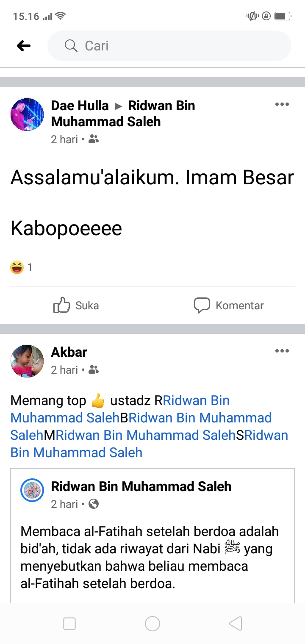Open Ridwan Bin Muhammad Saleh in post header

(123, 114)
